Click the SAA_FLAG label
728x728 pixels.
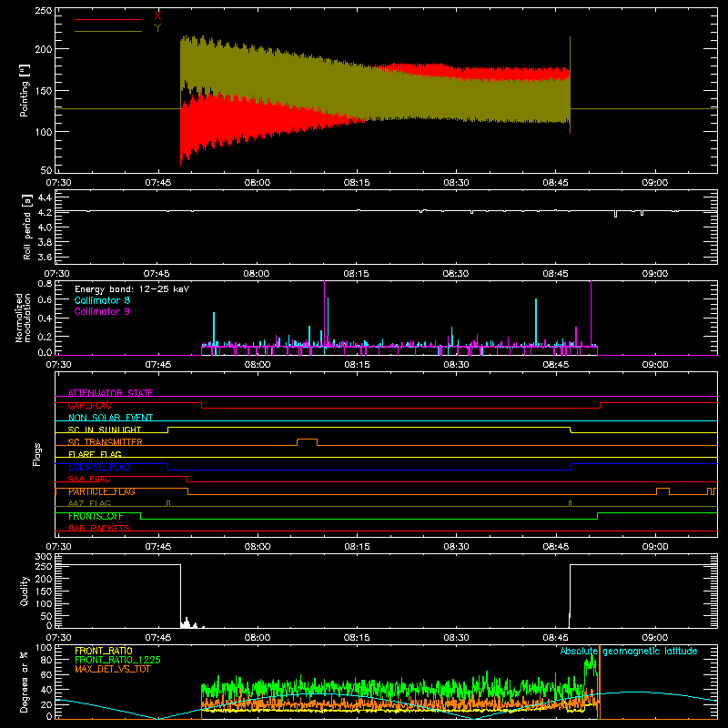tap(89, 479)
